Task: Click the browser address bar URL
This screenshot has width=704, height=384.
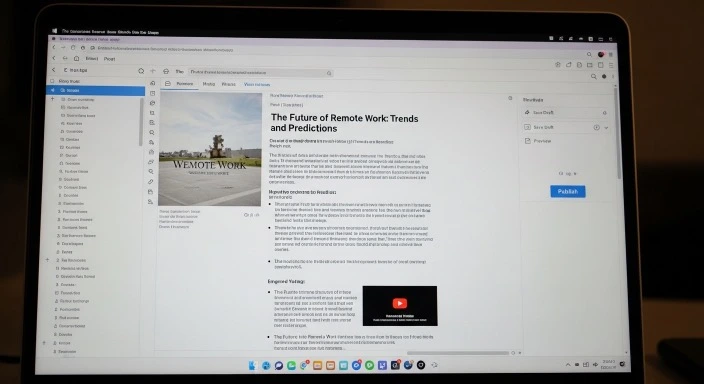Action: [x=165, y=49]
